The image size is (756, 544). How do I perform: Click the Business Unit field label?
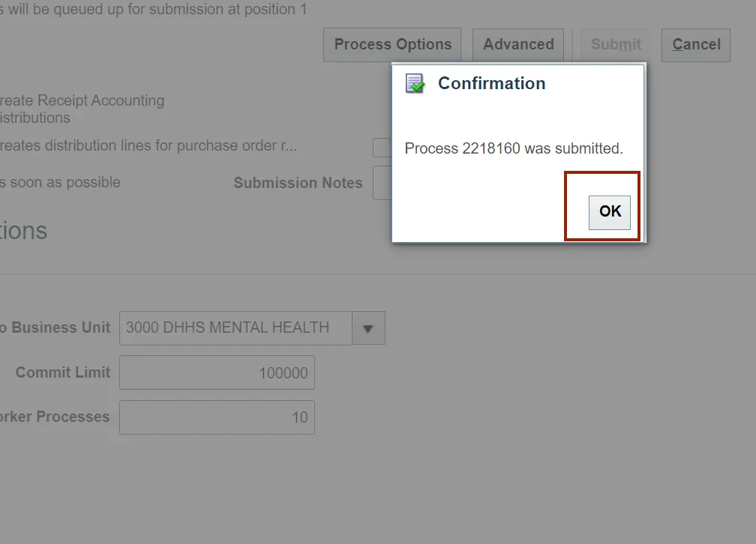(x=60, y=327)
